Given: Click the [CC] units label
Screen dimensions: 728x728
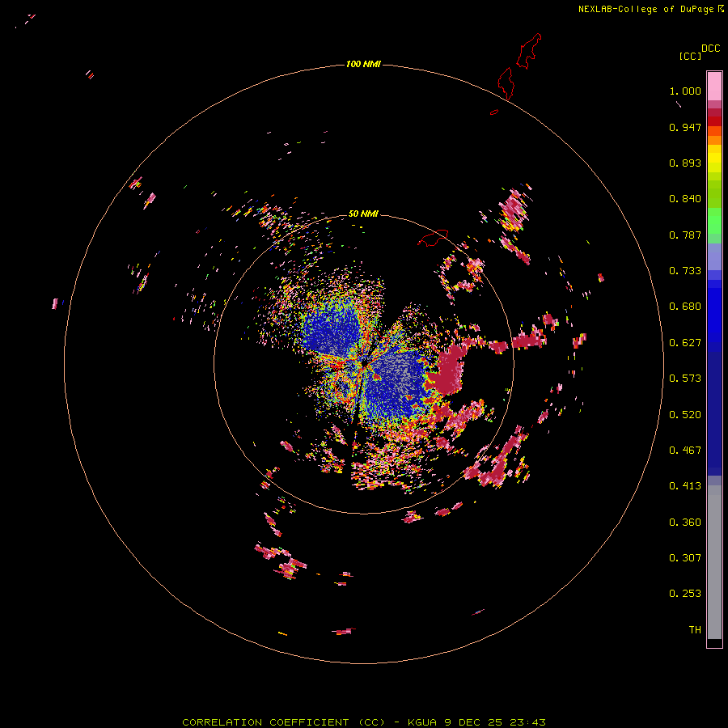Looking at the screenshot, I should (690, 56).
